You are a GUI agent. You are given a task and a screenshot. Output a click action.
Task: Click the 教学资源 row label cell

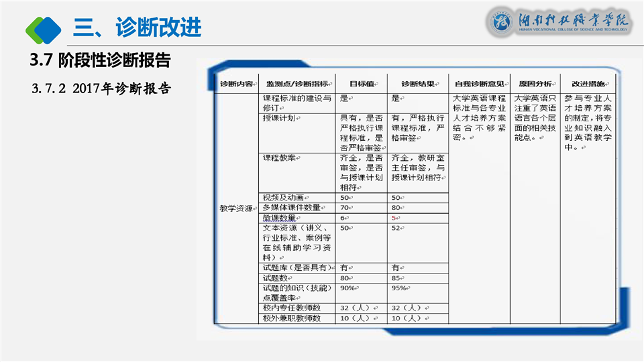[236, 208]
